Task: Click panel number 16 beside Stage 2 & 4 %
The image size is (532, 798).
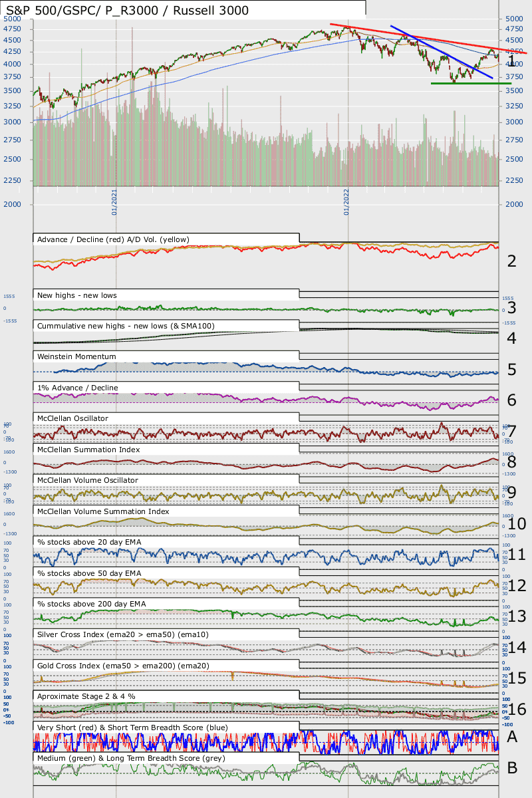Action: pyautogui.click(x=517, y=709)
